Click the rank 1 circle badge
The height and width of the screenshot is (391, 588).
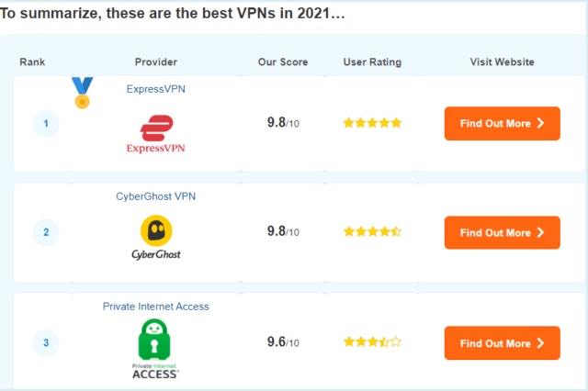click(x=46, y=123)
